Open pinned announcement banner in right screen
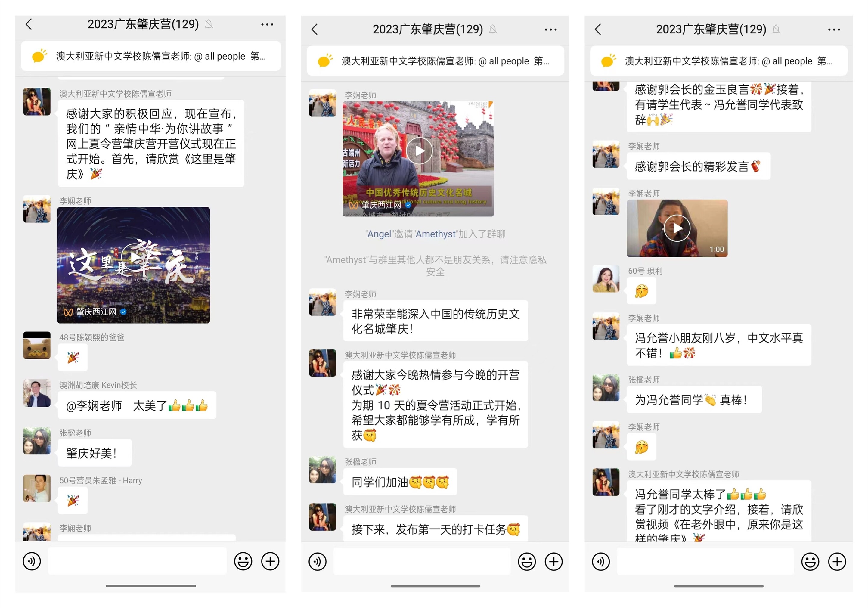This screenshot has height=608, width=868. coord(719,61)
